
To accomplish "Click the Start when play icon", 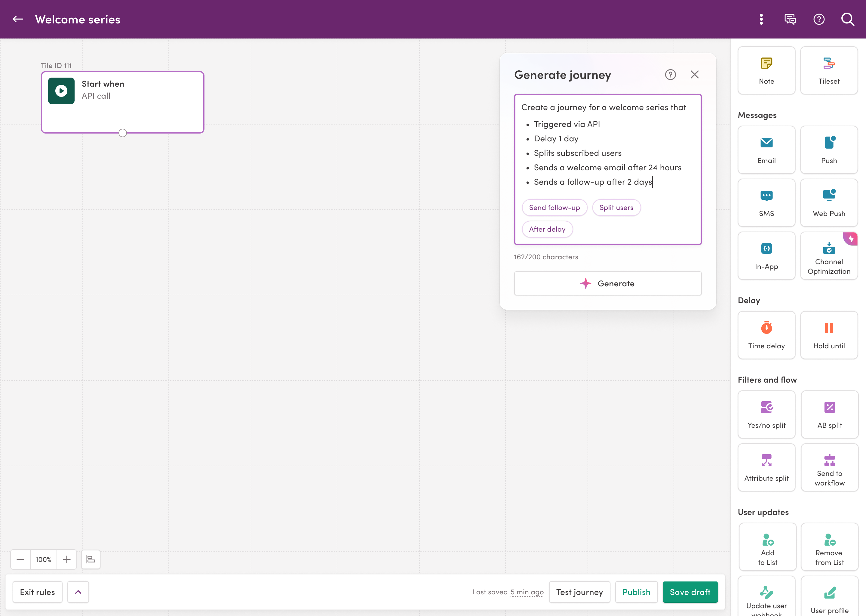I will pos(61,91).
